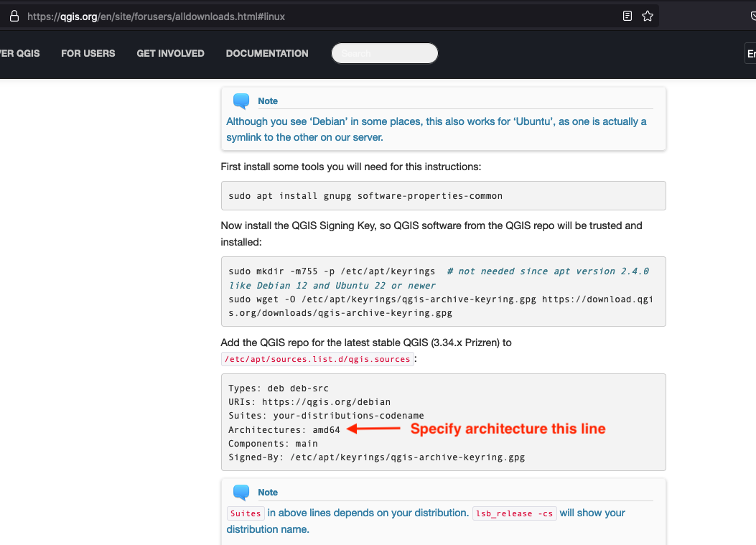
Task: Click the "Components: main" line
Action: (273, 443)
